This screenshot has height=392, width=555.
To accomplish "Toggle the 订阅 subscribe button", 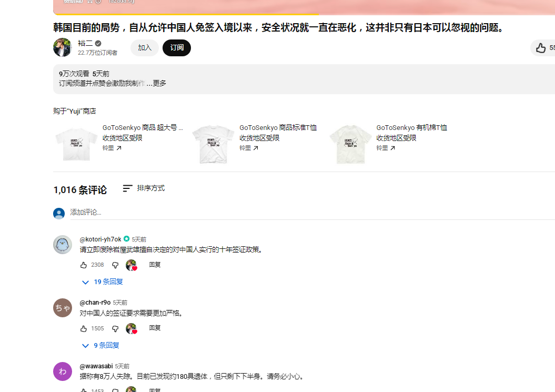I will (176, 48).
